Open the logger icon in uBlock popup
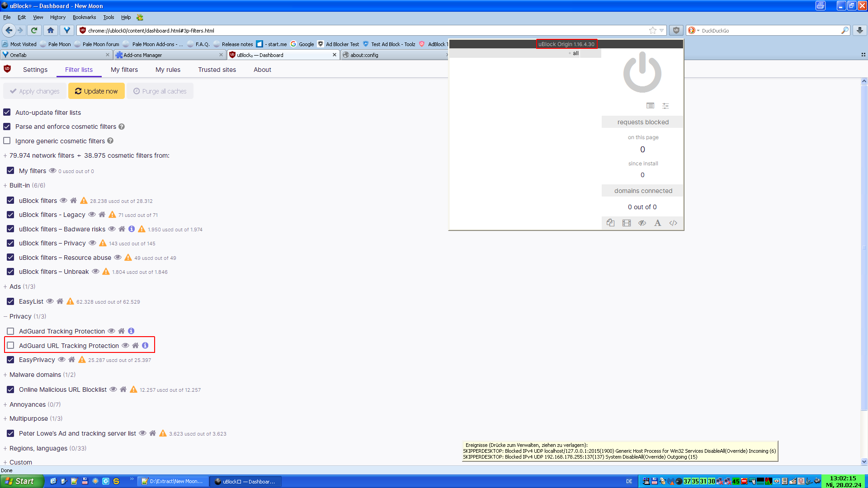 coord(650,106)
